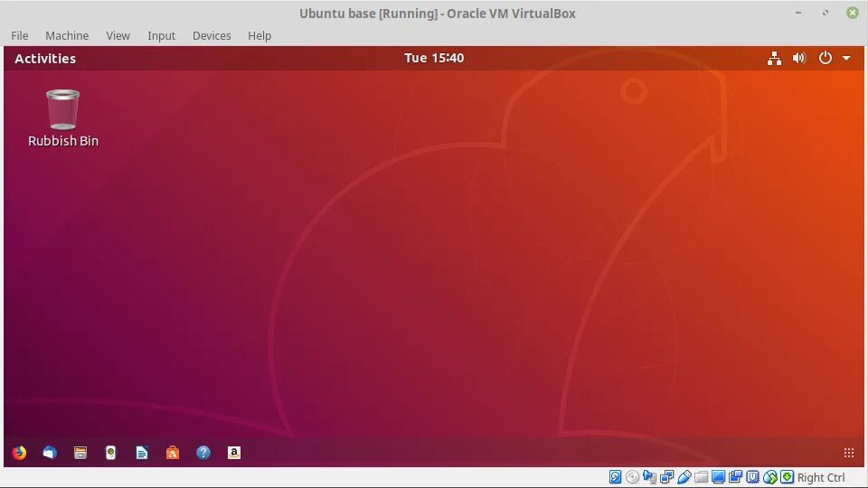The image size is (868, 488).
Task: Click the green arrow keyboard capture icon
Action: tap(788, 477)
